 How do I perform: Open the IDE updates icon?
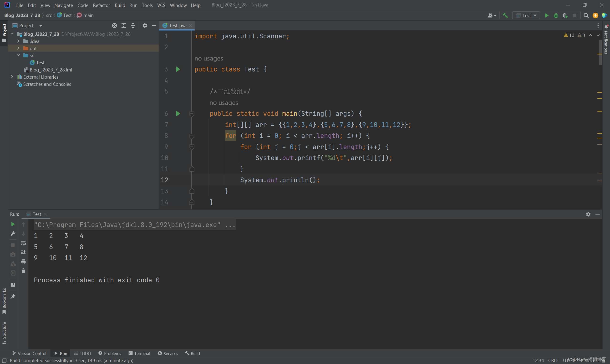595,15
